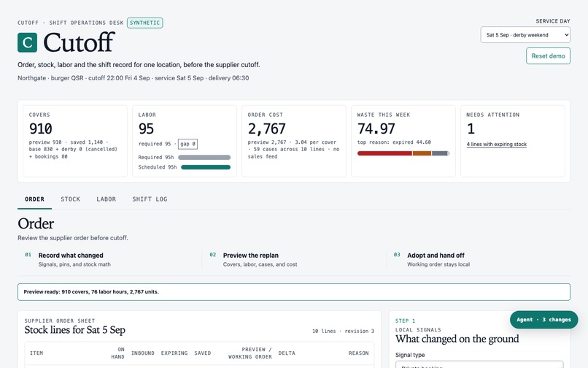Open the 4 lines with expiring stock link
Screen dimensions: 588x368
497,144
